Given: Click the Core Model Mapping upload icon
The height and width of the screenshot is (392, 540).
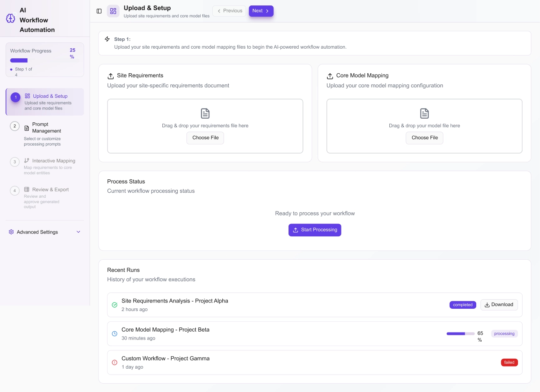Looking at the screenshot, I should [330, 76].
